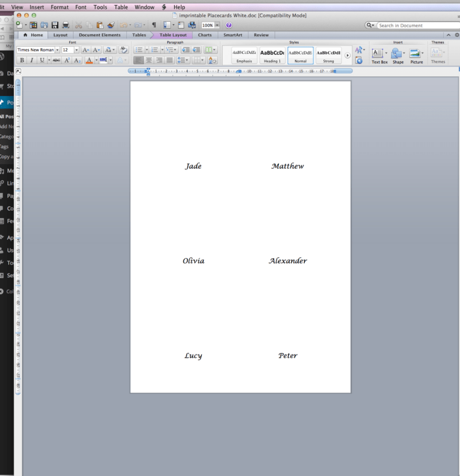Click the Clear Formatting icon

click(124, 50)
